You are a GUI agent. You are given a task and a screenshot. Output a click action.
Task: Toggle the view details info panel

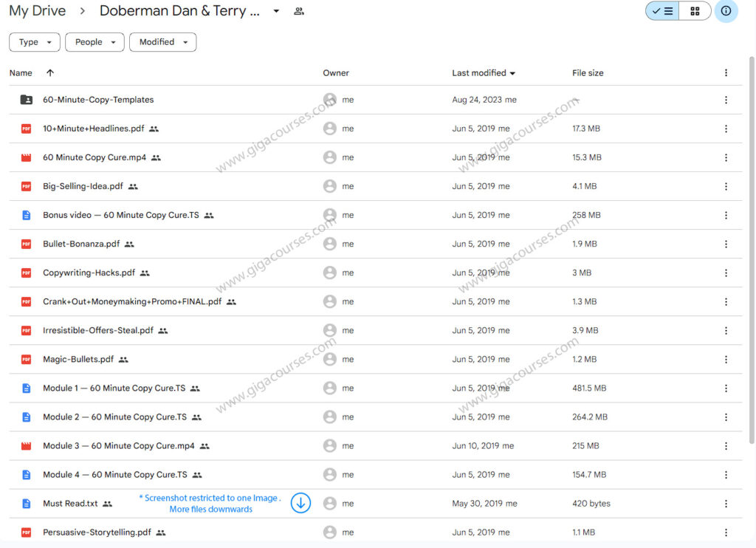(x=726, y=11)
